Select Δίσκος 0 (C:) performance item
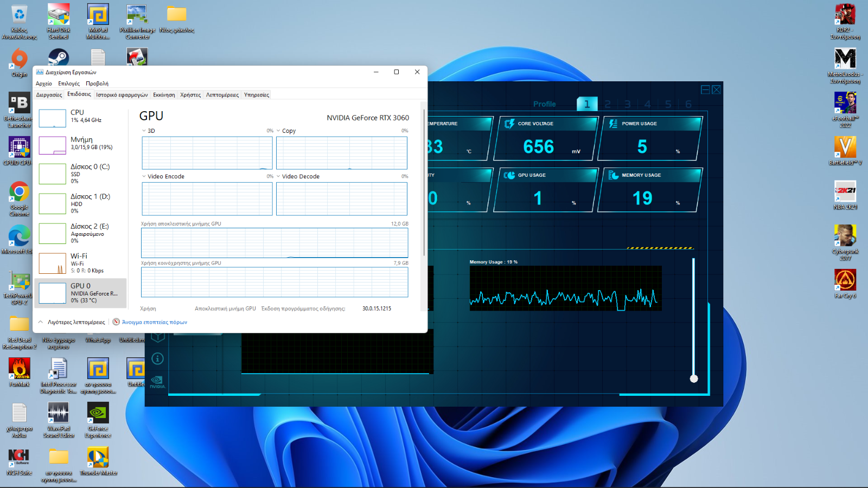Viewport: 868px width, 488px height. point(81,174)
